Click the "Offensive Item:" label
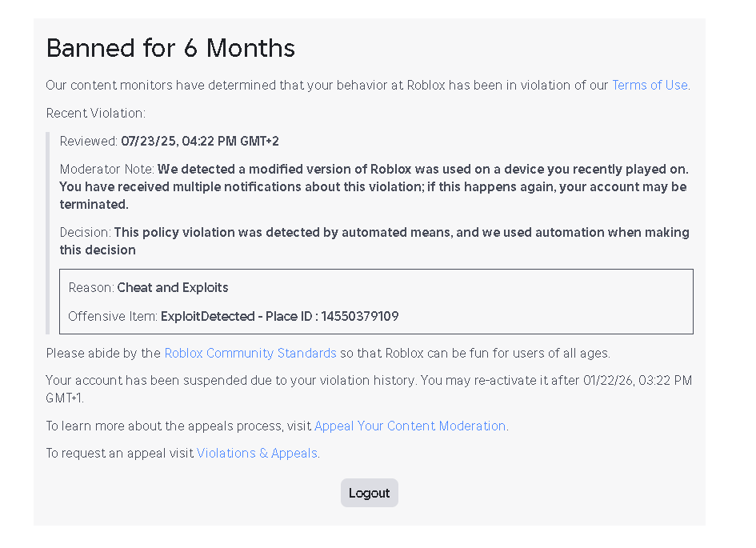 coord(113,316)
